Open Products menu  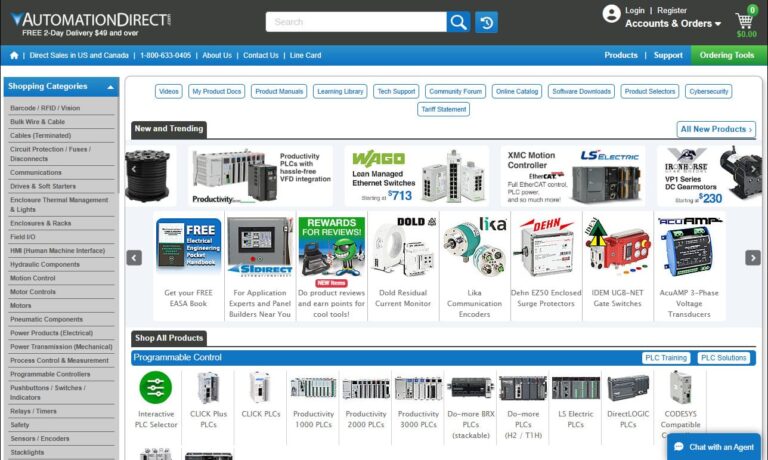621,55
